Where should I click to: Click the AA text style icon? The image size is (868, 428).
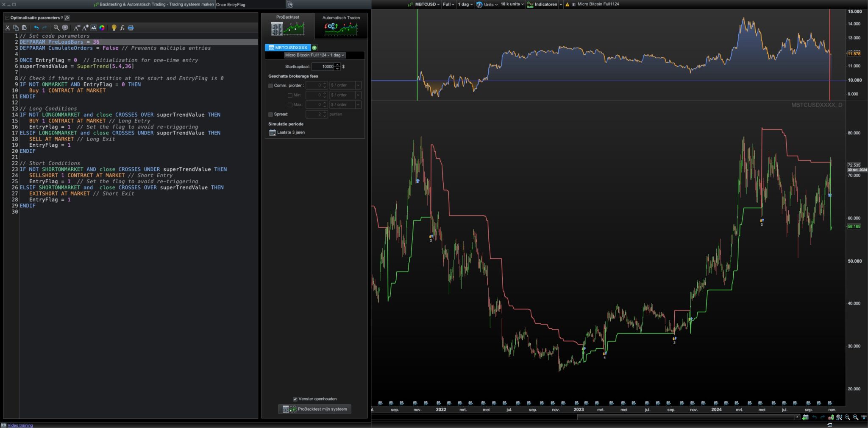coord(94,28)
